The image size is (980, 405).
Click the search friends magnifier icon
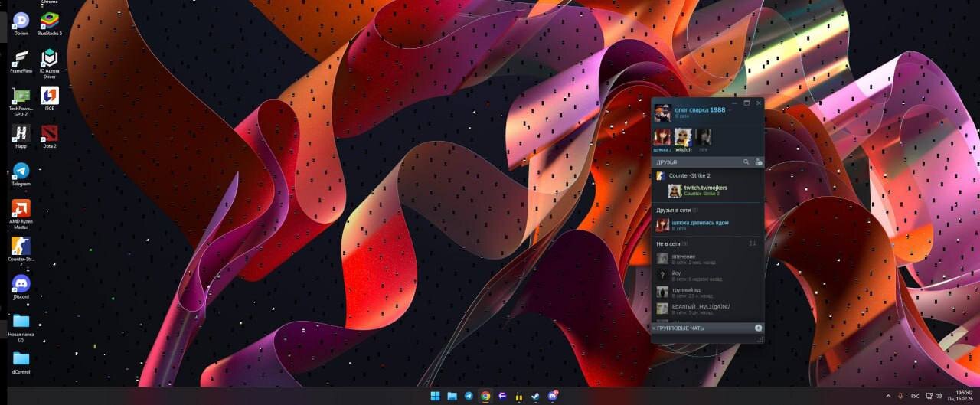pos(746,162)
